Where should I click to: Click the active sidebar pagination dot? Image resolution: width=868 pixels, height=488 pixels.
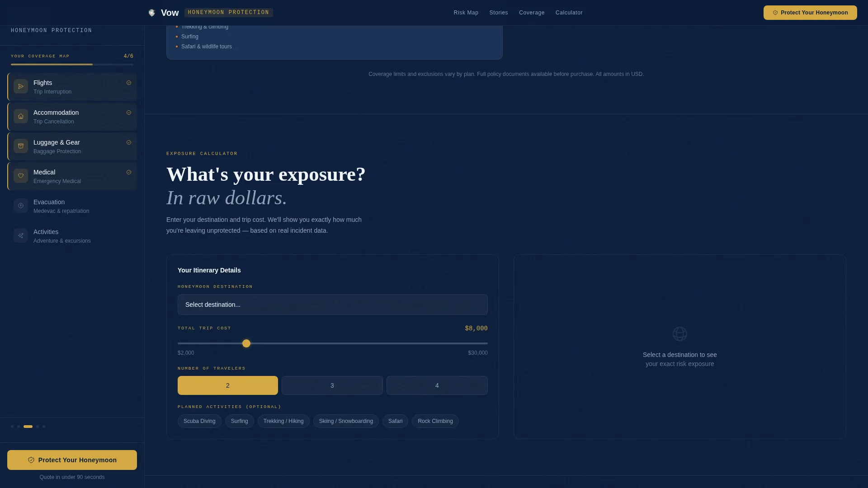(28, 427)
